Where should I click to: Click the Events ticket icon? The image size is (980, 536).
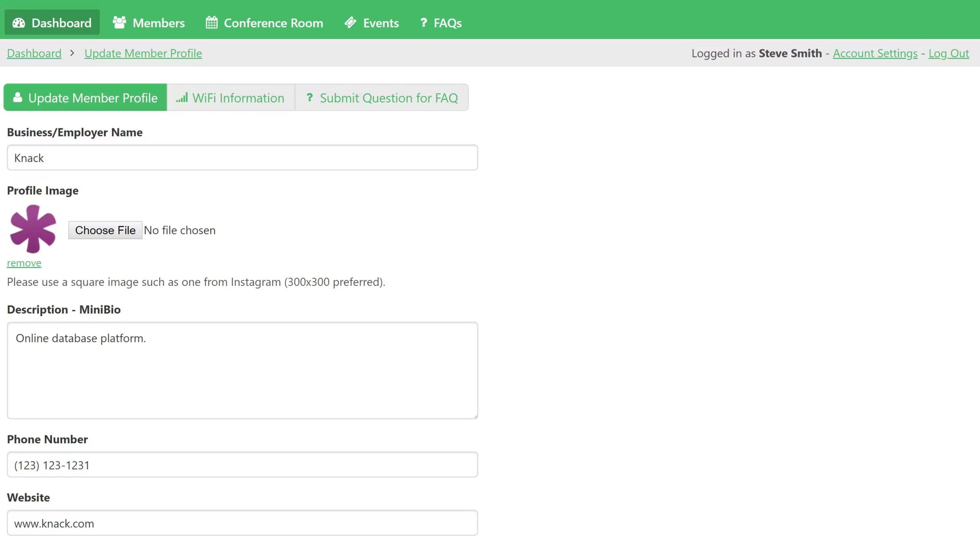point(350,23)
